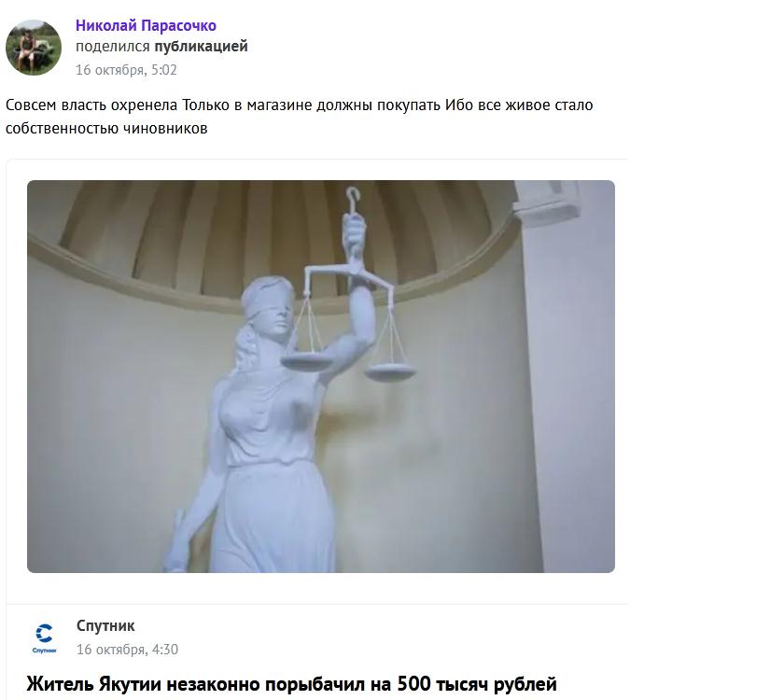
Task: Click the 16 октября, 4:30 timestamp
Action: point(127,649)
